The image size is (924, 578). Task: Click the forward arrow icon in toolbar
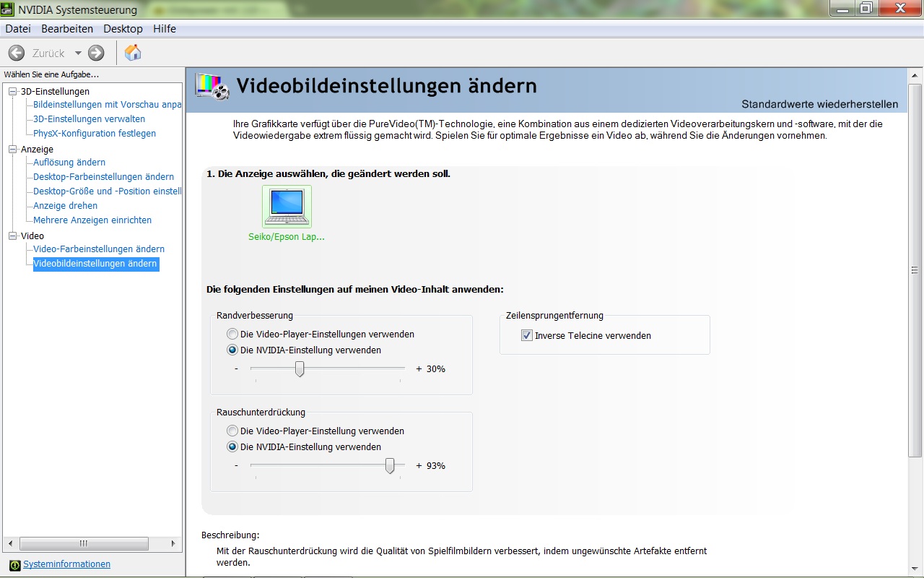pos(96,53)
